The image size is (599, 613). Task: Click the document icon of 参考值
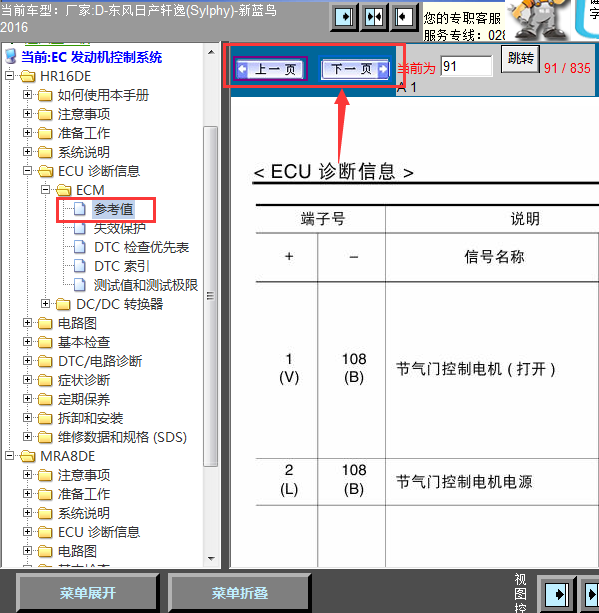click(x=80, y=209)
